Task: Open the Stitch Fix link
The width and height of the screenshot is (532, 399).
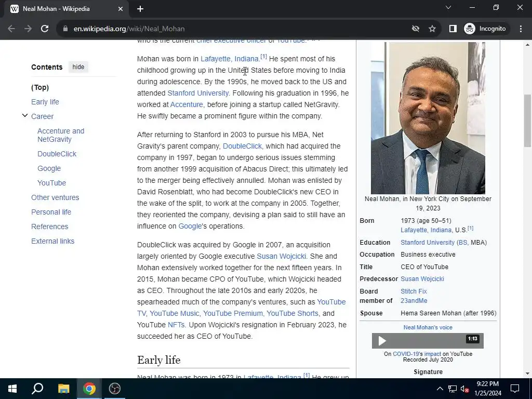Action: click(414, 291)
